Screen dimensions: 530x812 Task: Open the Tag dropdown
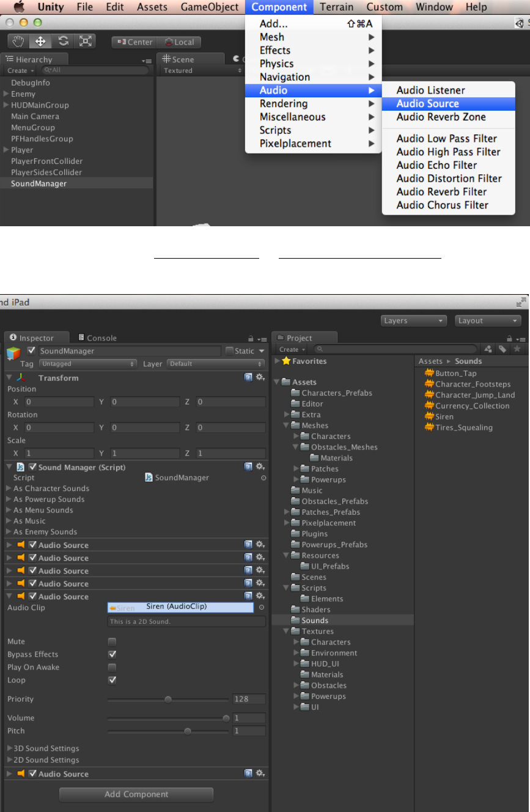[x=87, y=364]
